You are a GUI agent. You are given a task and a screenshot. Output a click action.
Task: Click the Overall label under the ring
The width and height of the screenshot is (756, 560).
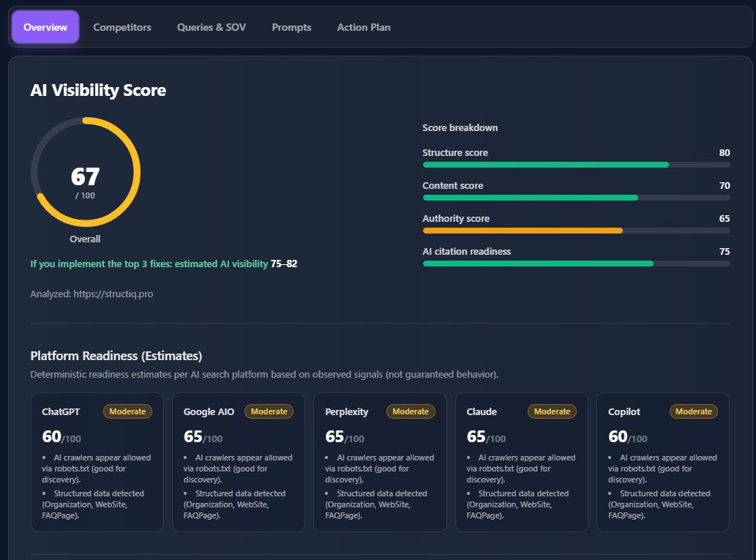click(85, 239)
